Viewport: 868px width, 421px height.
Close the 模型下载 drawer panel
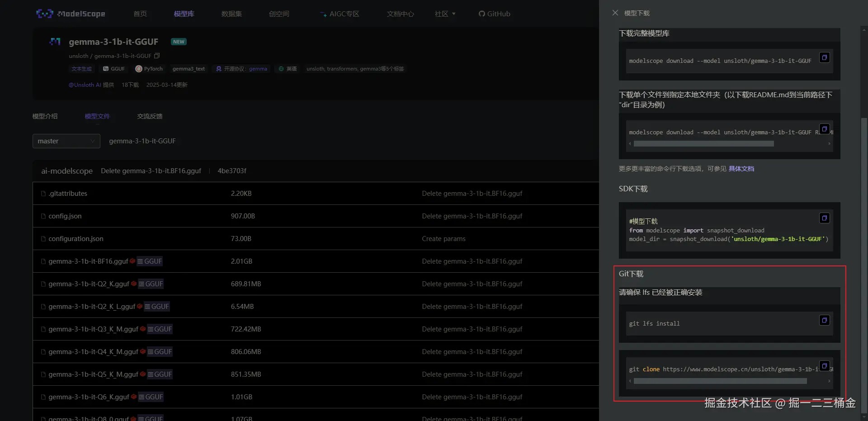tap(615, 13)
